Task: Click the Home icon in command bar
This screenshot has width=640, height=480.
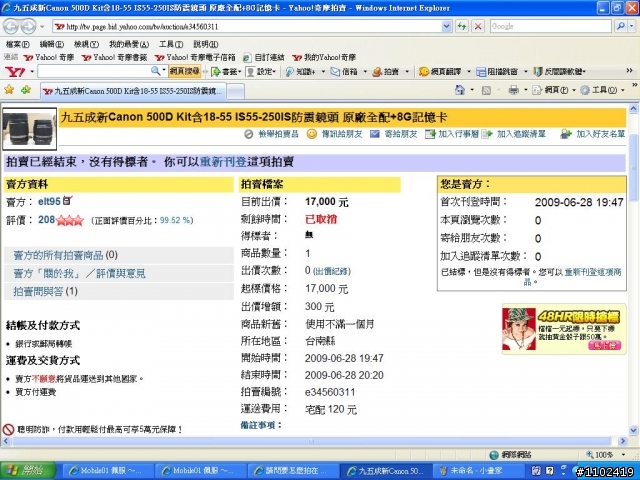Action: (x=460, y=90)
